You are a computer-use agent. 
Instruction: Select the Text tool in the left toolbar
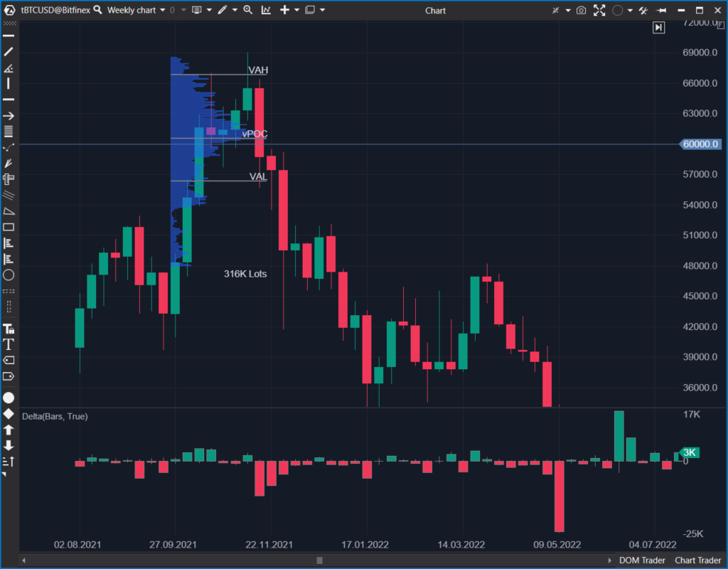[9, 344]
